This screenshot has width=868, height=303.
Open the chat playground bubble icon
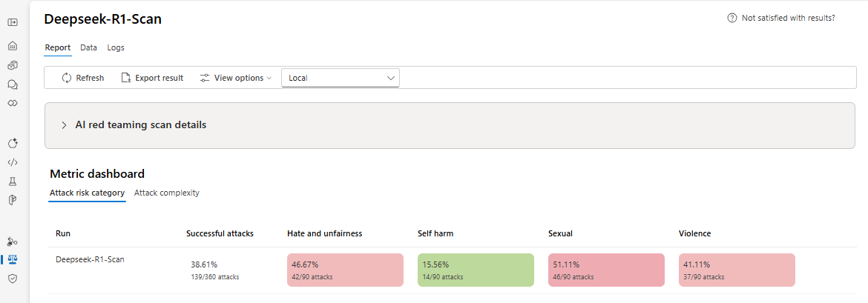point(13,84)
